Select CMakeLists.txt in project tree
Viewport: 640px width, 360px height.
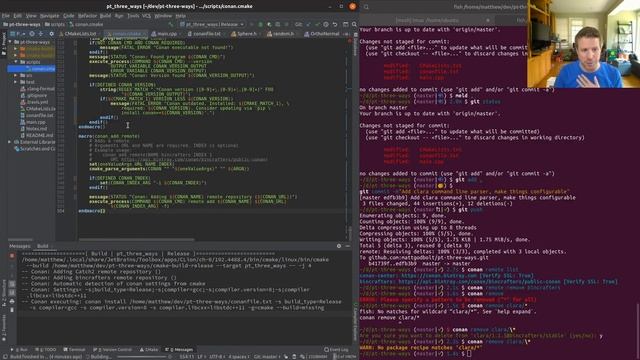pyautogui.click(x=38, y=109)
